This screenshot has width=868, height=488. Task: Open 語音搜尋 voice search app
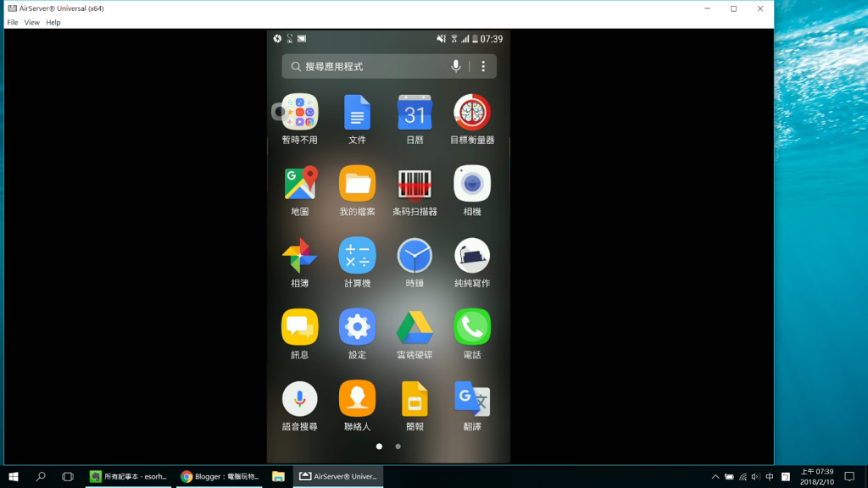(x=299, y=399)
